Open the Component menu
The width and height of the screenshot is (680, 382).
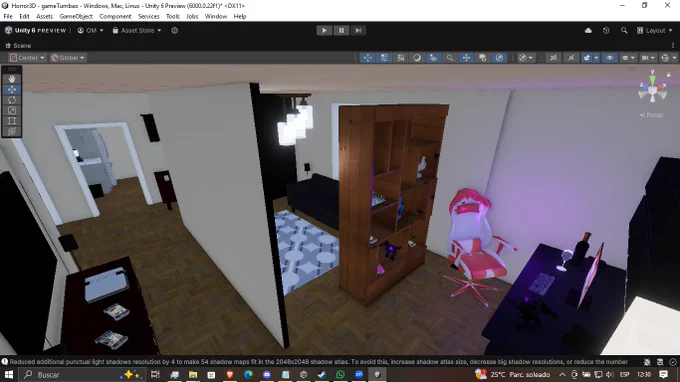115,16
